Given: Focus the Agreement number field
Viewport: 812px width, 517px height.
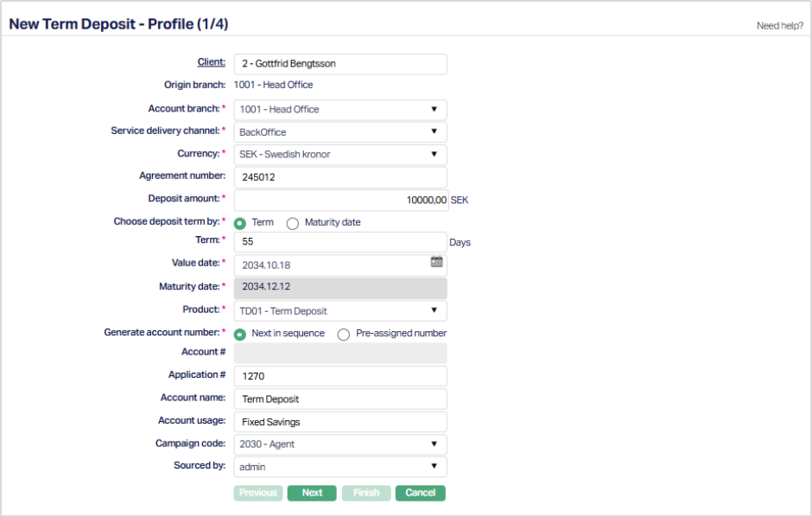Looking at the screenshot, I should 339,177.
